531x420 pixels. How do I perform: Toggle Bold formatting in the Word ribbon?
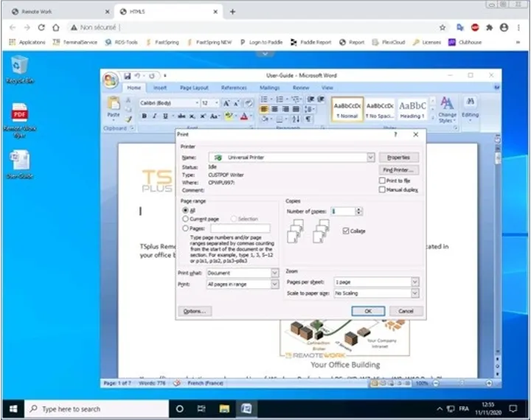(x=145, y=116)
